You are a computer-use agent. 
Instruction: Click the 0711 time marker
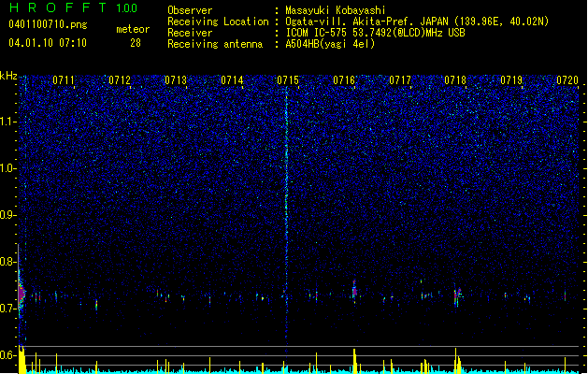click(x=64, y=80)
